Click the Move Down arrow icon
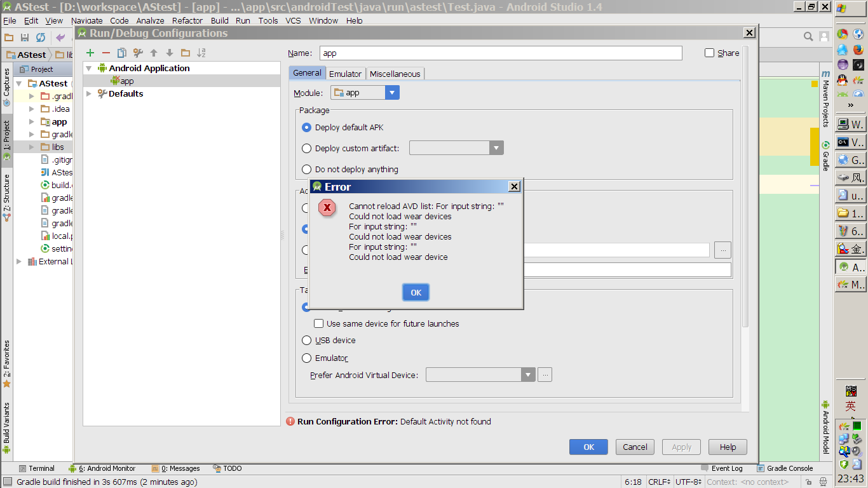Screen dimensions: 868x488 [170, 53]
